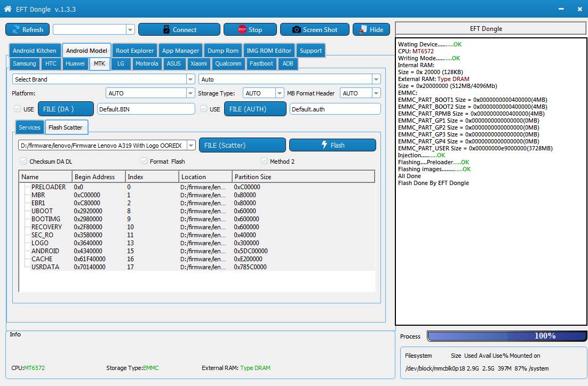Click the FILE (Scatter) button
This screenshot has width=588, height=386.
pyautogui.click(x=242, y=145)
